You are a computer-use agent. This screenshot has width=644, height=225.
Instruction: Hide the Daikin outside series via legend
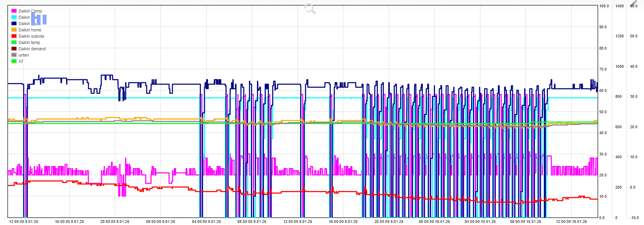31,36
